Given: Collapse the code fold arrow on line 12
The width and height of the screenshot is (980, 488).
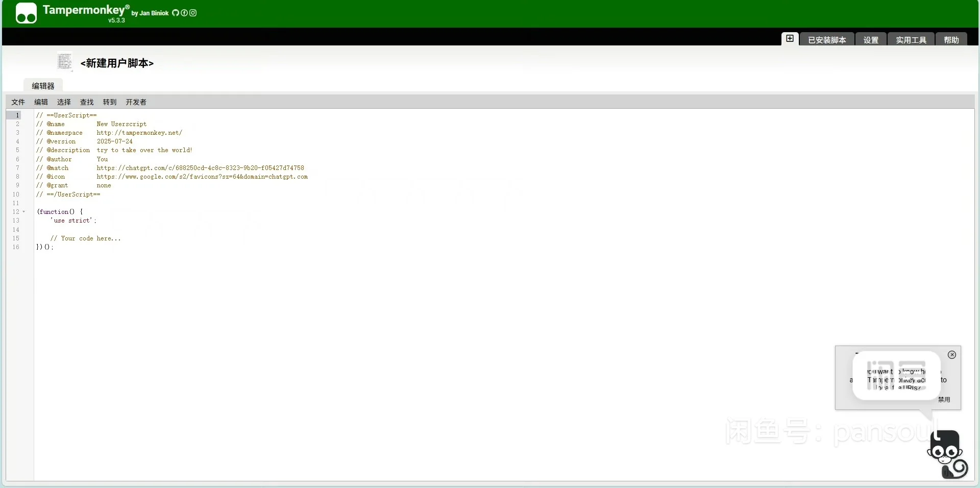Looking at the screenshot, I should [23, 212].
